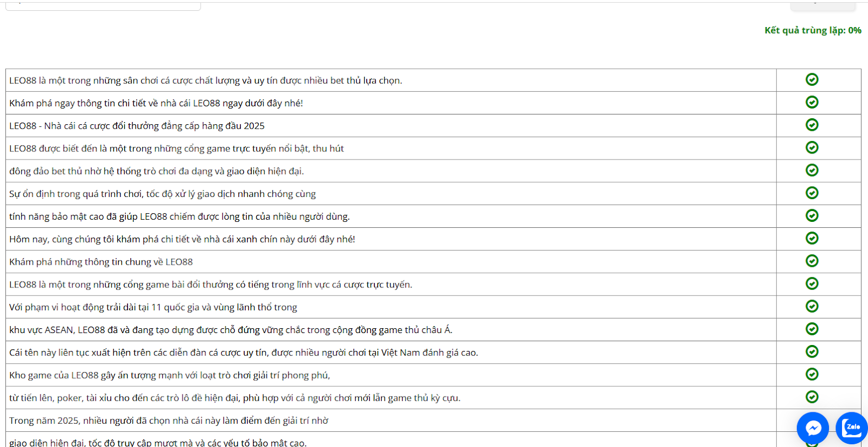This screenshot has height=447, width=868.
Task: Click checkmark for 'từ tiến lên, poker' row
Action: (x=812, y=397)
